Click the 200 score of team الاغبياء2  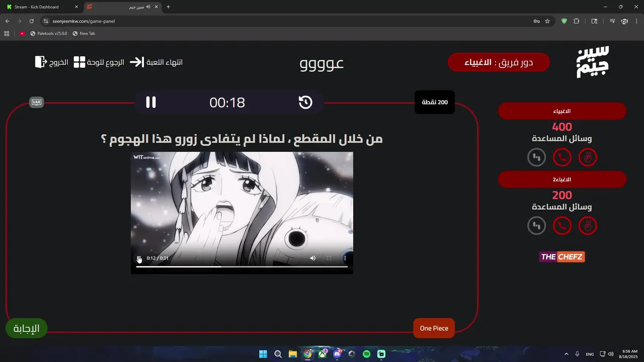click(x=562, y=196)
